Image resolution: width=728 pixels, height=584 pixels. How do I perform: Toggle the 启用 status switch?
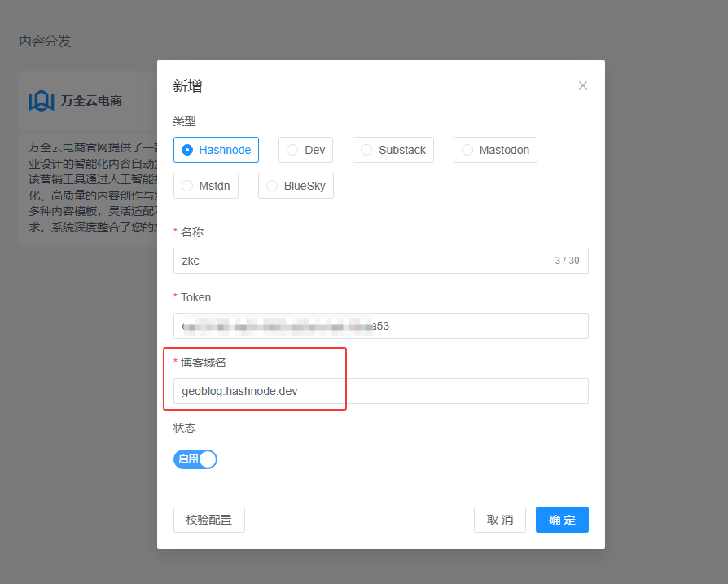(195, 459)
